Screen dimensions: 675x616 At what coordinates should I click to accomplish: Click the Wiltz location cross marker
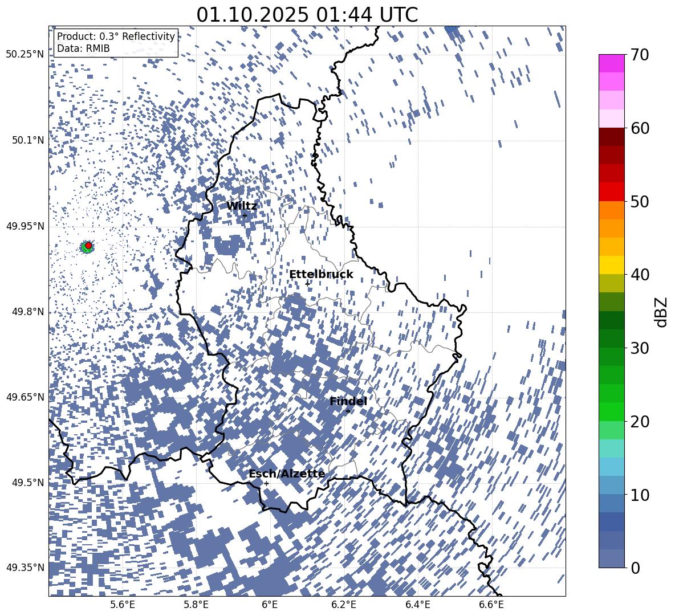245,215
